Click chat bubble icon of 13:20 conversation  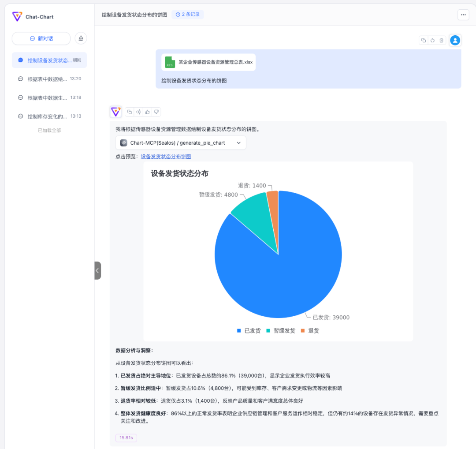pyautogui.click(x=20, y=79)
